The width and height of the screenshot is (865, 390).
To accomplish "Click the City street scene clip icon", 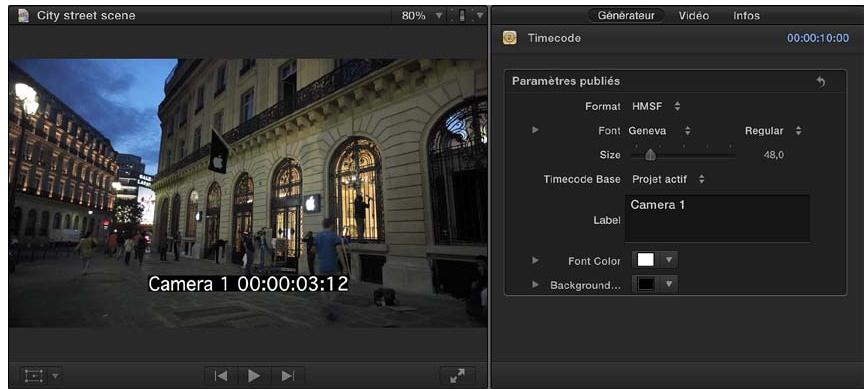I will (23, 15).
